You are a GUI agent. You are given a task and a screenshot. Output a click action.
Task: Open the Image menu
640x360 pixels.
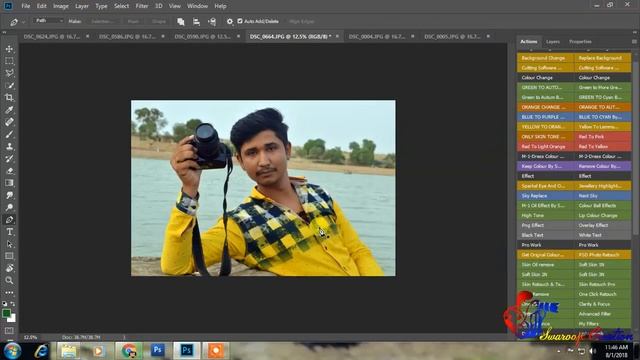[x=61, y=6]
